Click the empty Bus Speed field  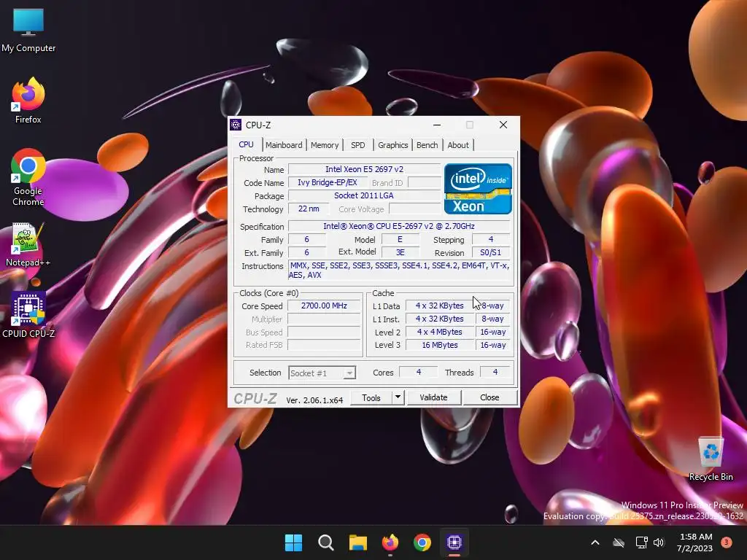tap(324, 332)
